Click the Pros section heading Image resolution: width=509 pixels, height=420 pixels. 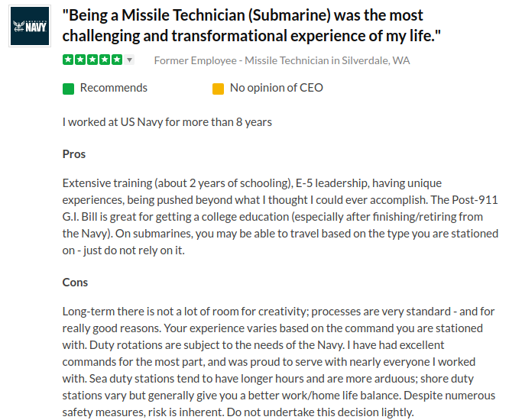click(x=74, y=154)
